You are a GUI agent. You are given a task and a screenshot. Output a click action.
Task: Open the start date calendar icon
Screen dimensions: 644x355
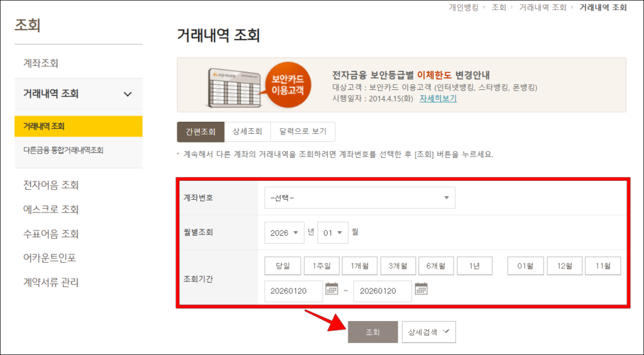tap(331, 288)
